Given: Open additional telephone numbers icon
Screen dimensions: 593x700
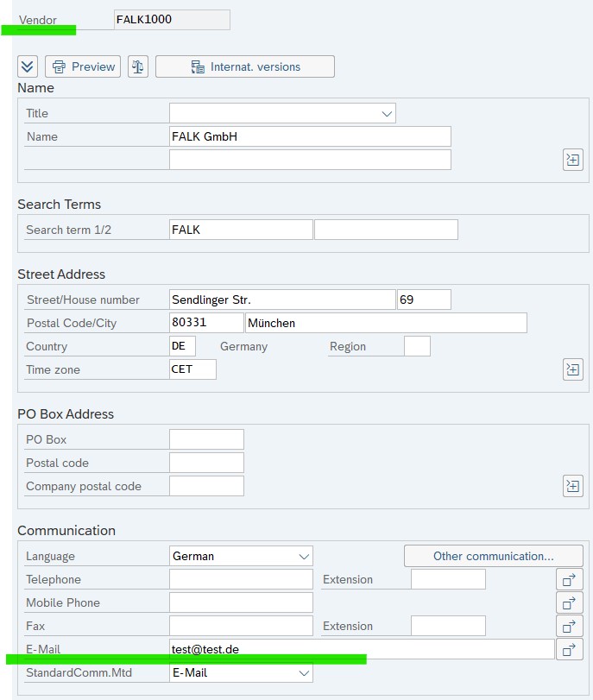Looking at the screenshot, I should [570, 579].
